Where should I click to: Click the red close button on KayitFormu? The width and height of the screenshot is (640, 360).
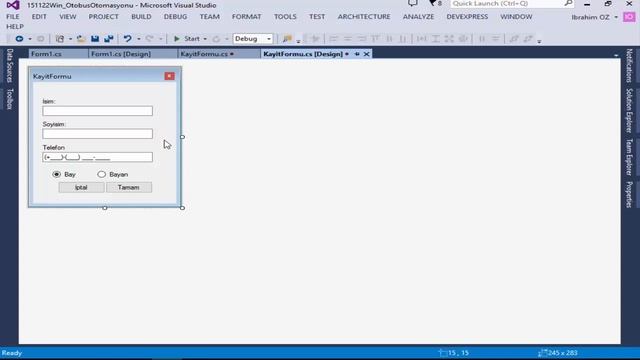pyautogui.click(x=169, y=76)
